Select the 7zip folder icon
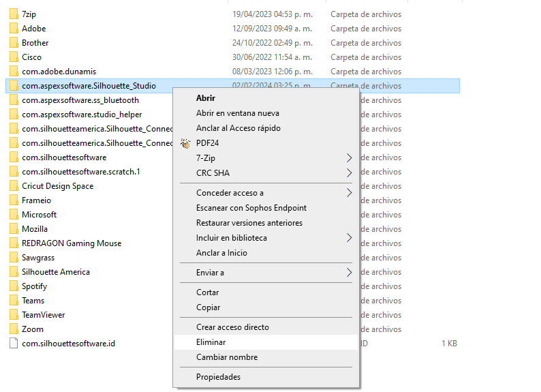Viewport: 541px width, 392px height. pyautogui.click(x=13, y=14)
